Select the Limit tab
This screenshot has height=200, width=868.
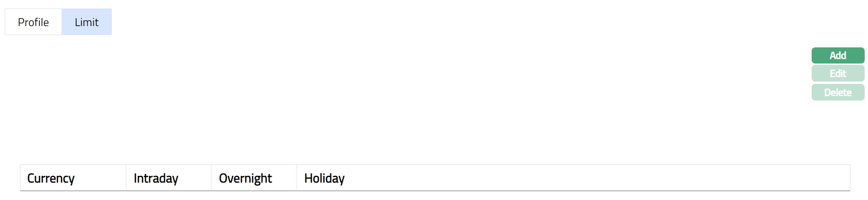(87, 22)
